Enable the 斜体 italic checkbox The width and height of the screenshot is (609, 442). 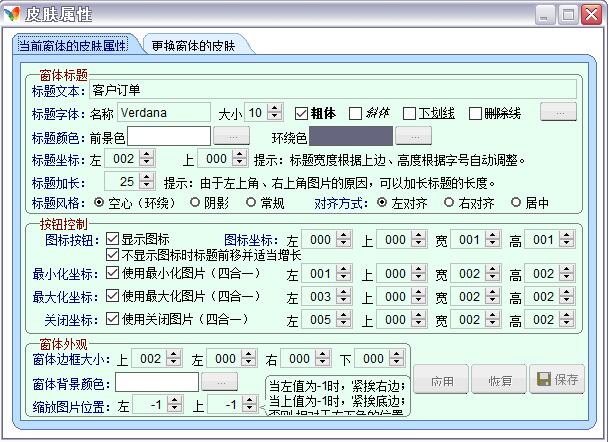coord(355,113)
